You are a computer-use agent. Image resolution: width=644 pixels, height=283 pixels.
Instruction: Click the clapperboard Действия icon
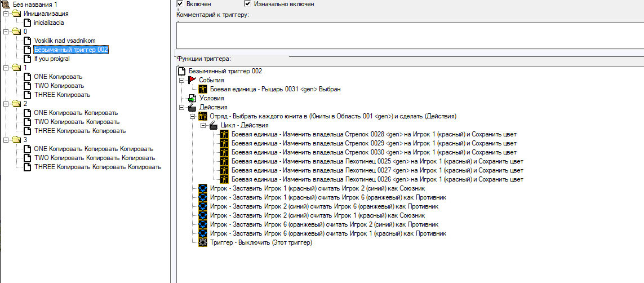[192, 107]
